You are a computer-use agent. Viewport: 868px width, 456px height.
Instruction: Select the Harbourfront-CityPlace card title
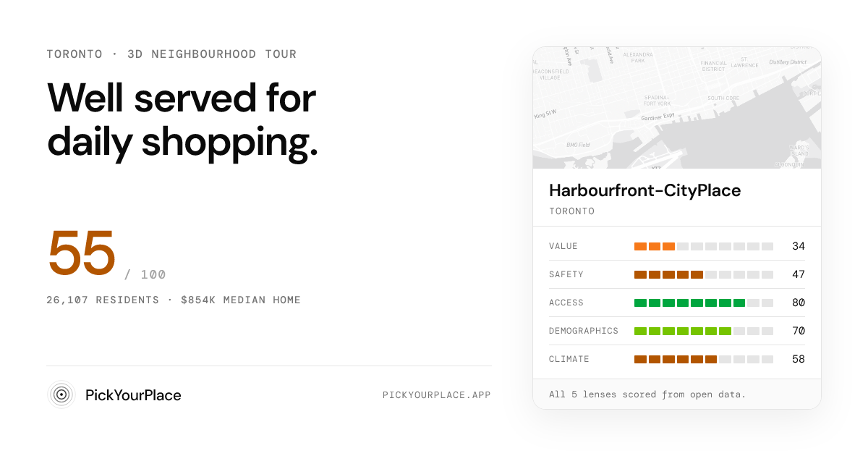tap(645, 190)
